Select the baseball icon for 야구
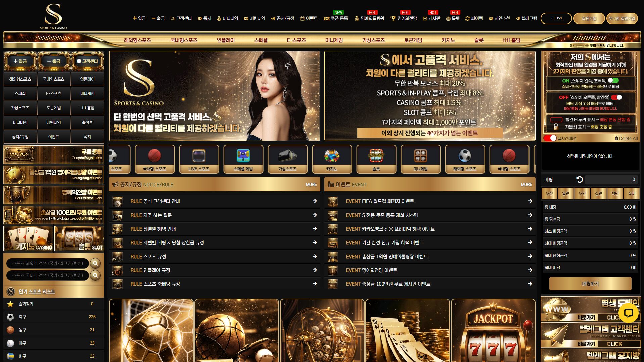644x362 pixels. coord(10,343)
